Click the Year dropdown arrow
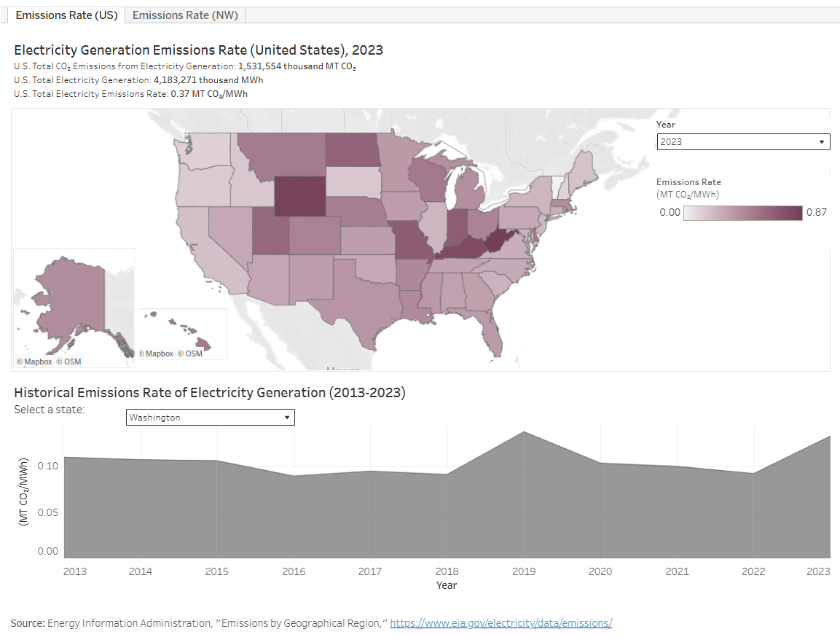The image size is (840, 637). tap(821, 142)
